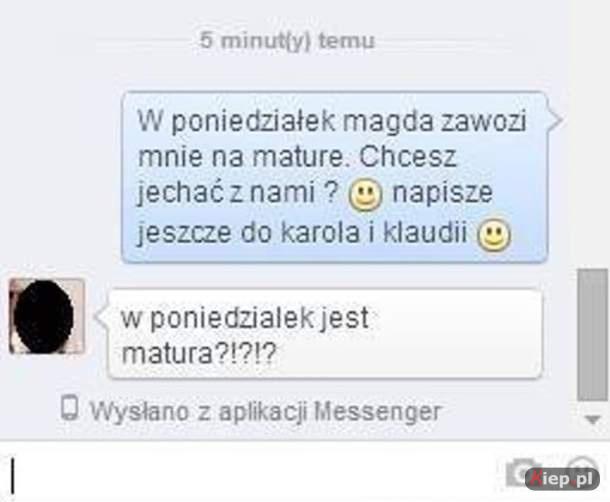Image resolution: width=610 pixels, height=502 pixels.
Task: Click the smiley emoji after 'z nami ?'
Action: (x=365, y=195)
